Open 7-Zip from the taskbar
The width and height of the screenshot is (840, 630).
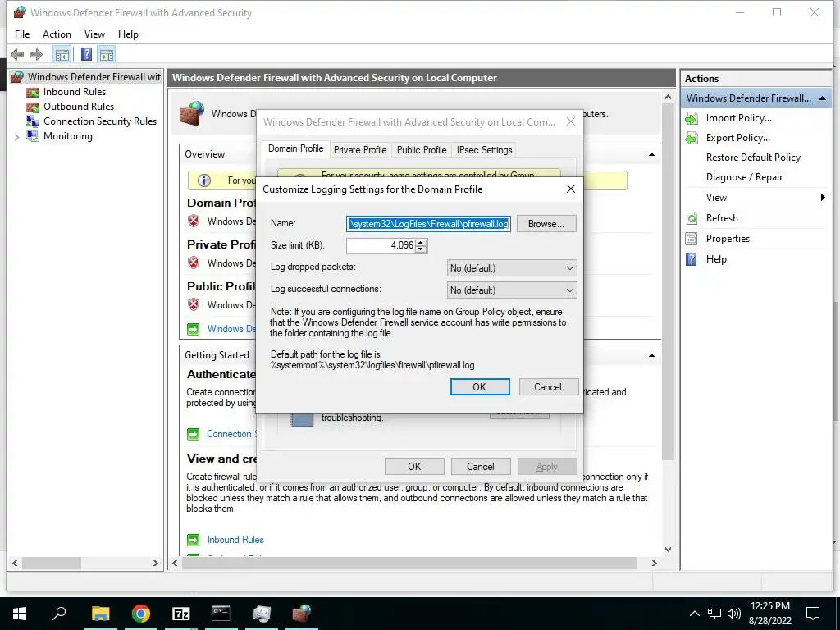(181, 614)
